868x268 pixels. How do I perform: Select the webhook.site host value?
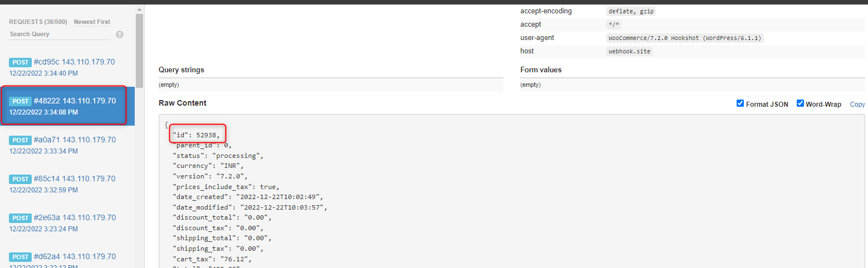(x=629, y=51)
